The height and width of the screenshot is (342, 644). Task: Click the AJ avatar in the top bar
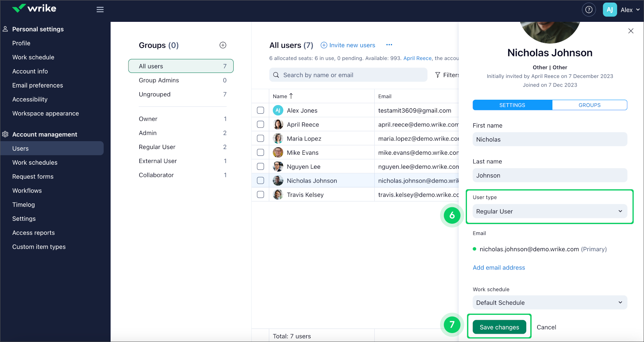click(x=610, y=10)
